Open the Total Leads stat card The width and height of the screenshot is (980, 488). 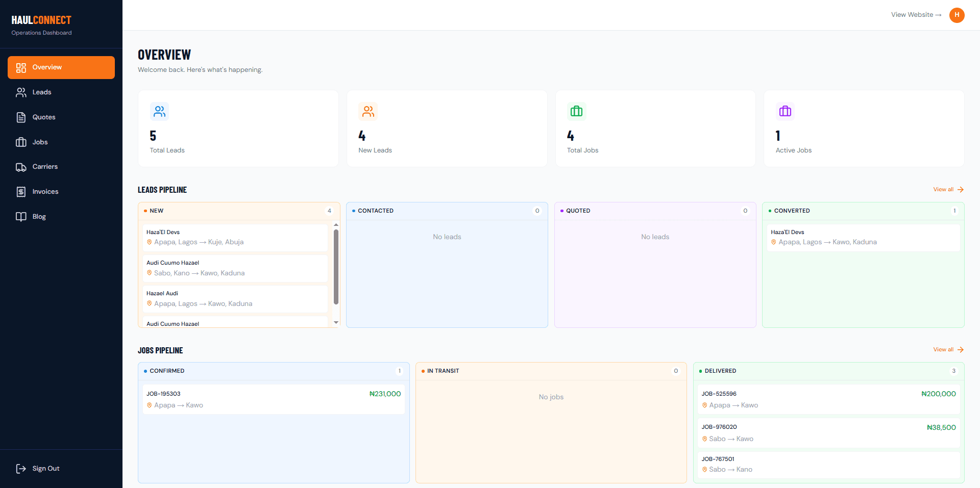(x=238, y=129)
